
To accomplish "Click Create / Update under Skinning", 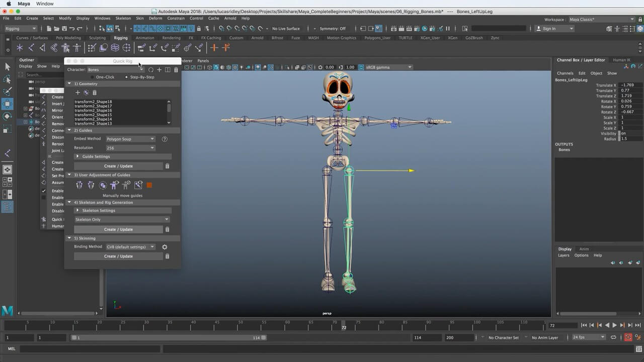I will pyautogui.click(x=118, y=256).
